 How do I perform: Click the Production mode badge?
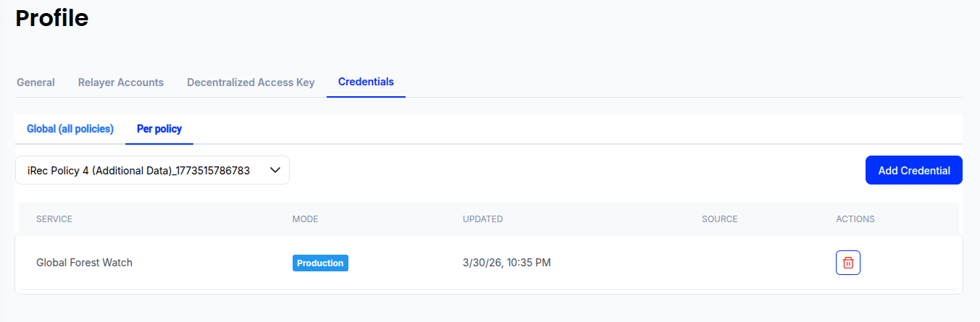pos(320,263)
